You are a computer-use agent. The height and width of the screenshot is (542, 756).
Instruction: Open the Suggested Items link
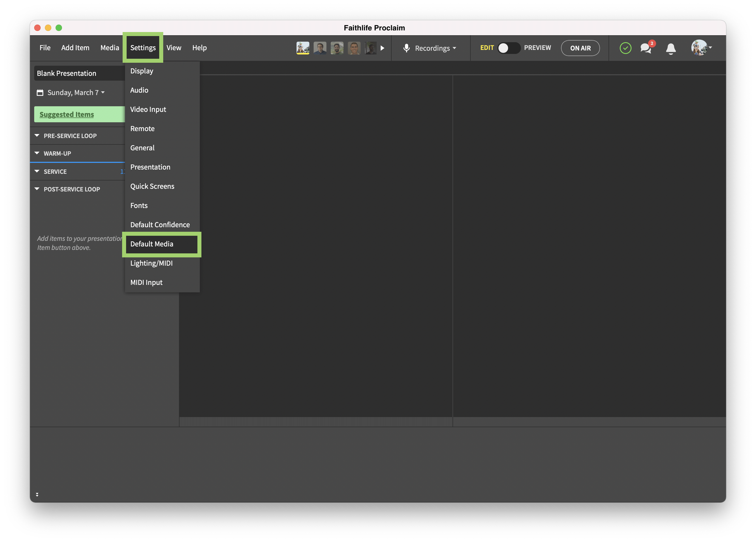67,114
